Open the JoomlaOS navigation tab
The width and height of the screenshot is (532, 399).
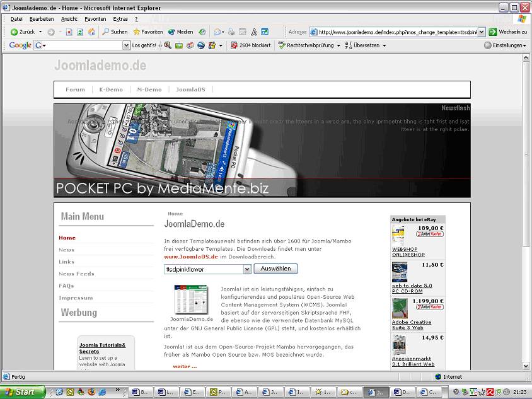(x=190, y=90)
